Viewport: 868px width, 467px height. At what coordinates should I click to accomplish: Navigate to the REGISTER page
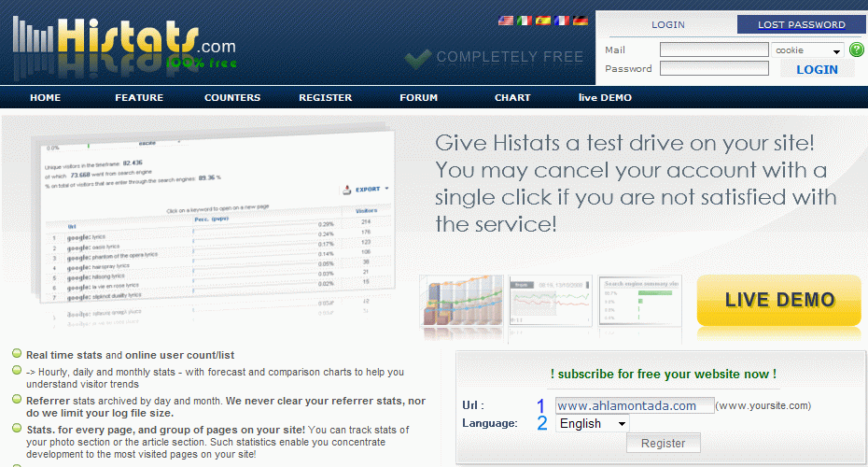click(x=326, y=97)
